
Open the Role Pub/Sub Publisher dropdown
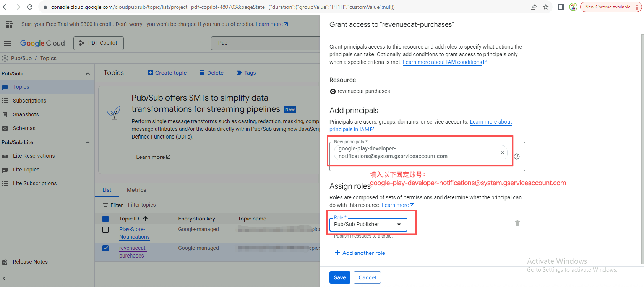pyautogui.click(x=368, y=225)
